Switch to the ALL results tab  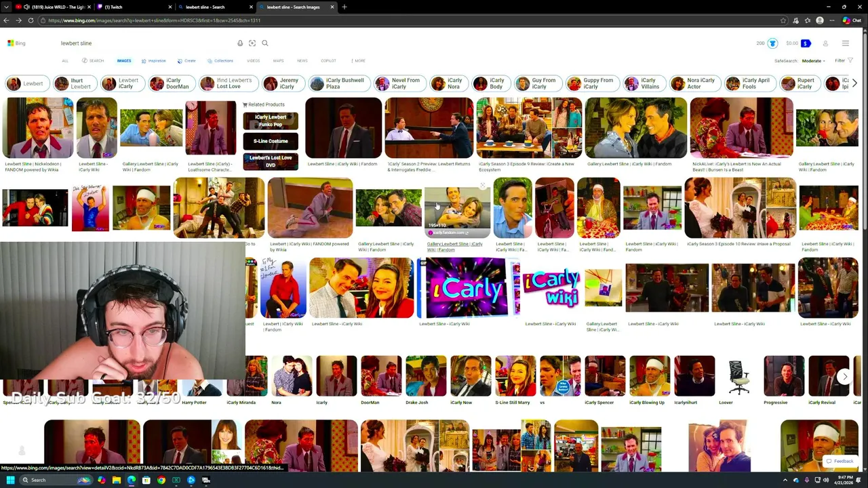coord(65,61)
